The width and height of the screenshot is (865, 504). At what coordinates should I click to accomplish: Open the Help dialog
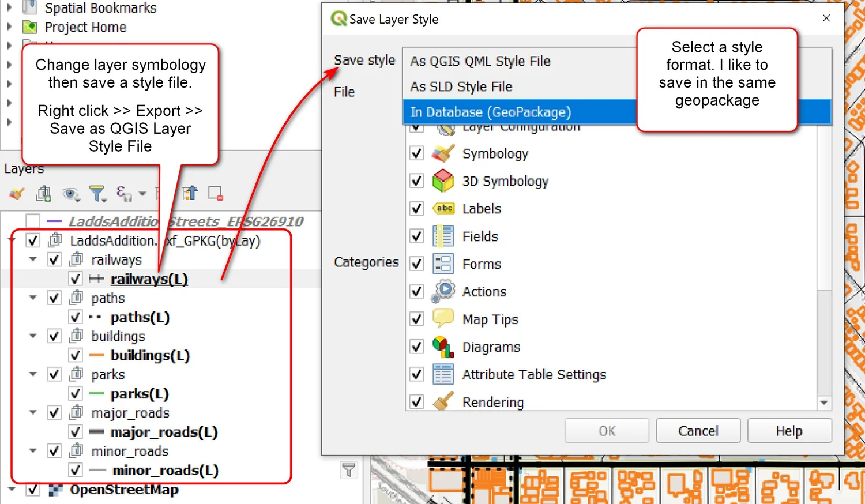coord(788,430)
